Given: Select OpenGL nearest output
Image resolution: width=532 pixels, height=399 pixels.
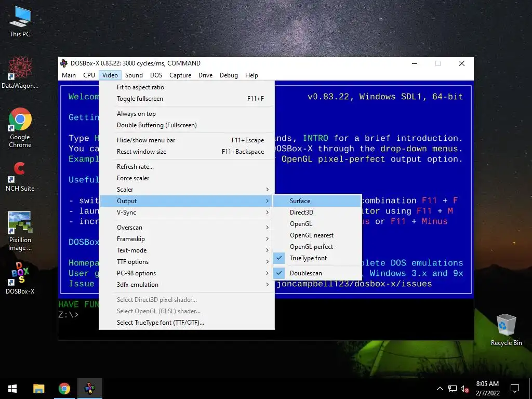Looking at the screenshot, I should (317, 235).
